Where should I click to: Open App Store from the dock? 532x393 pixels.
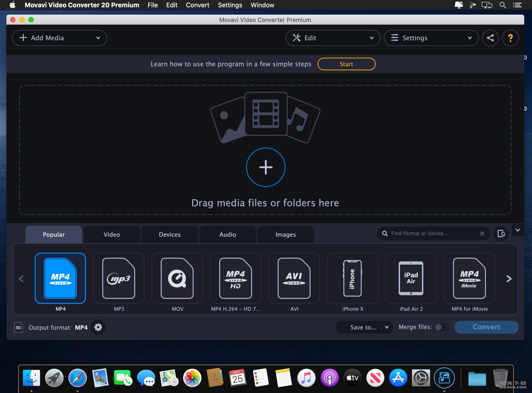(398, 378)
